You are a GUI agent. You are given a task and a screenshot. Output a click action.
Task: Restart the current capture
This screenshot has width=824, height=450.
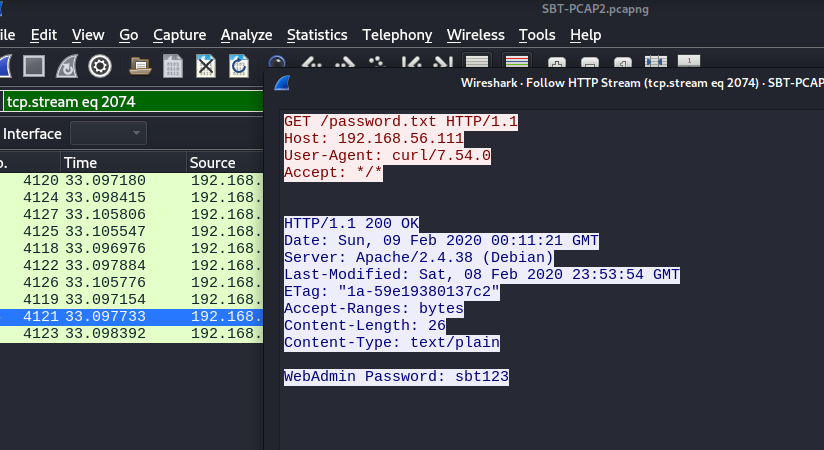pyautogui.click(x=67, y=67)
